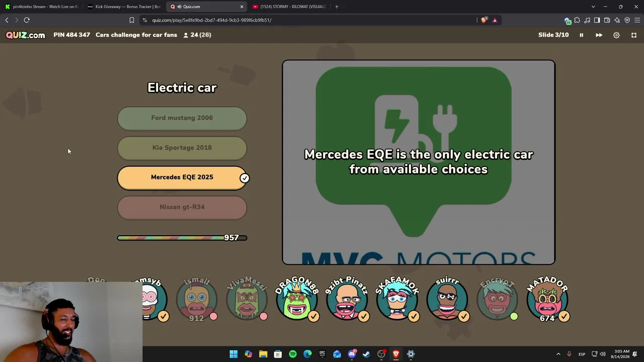Open Leo AI sparkle icon
644x362 pixels.
click(x=617, y=20)
